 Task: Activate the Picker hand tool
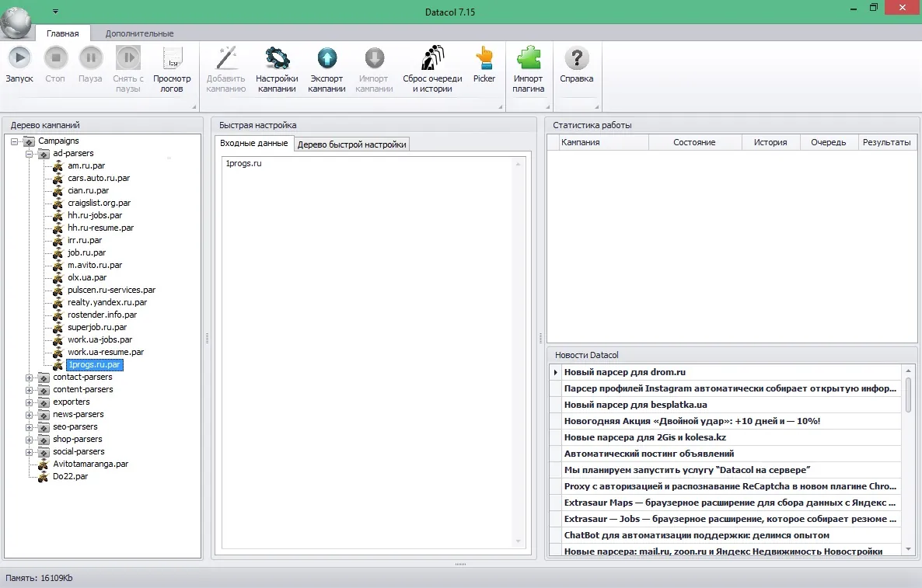pyautogui.click(x=484, y=58)
